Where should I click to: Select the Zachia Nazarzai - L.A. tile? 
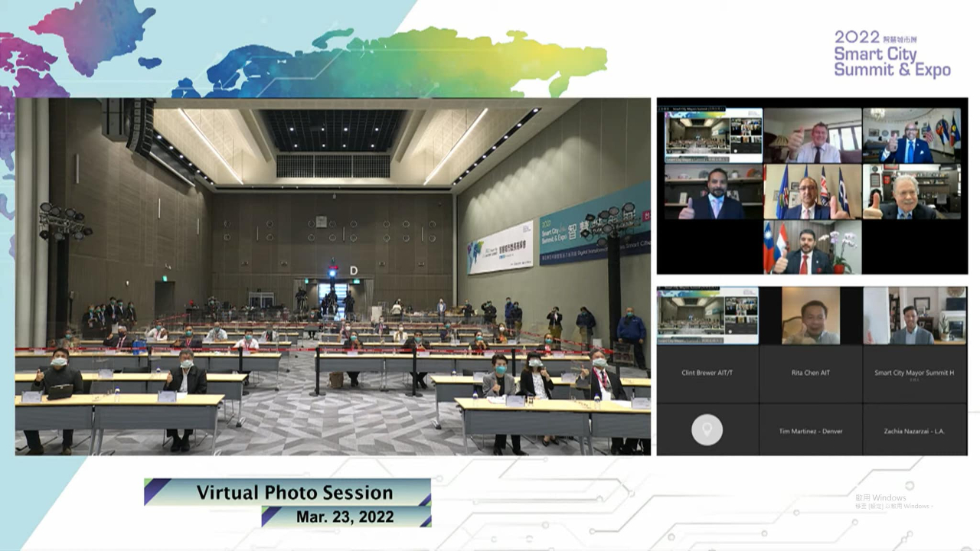pos(914,431)
